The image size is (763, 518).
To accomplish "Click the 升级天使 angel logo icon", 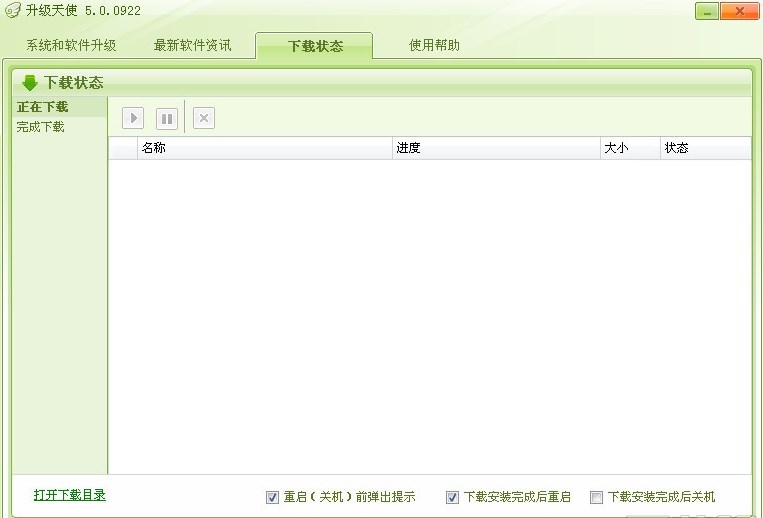I will pyautogui.click(x=13, y=10).
